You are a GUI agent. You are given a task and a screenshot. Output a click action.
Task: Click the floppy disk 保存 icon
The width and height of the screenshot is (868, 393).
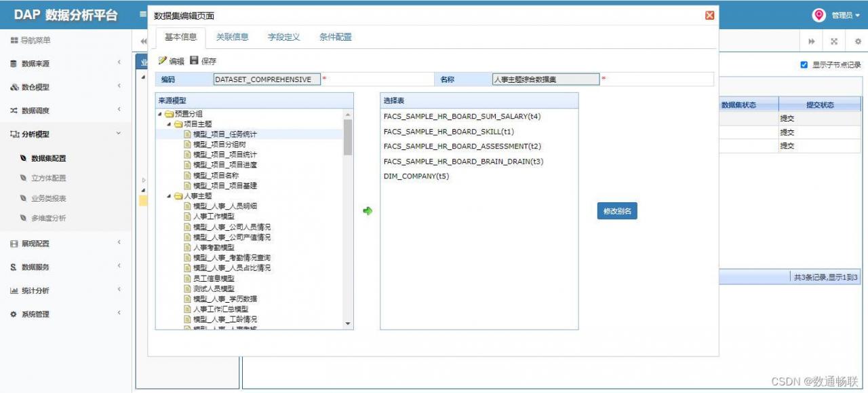(194, 60)
